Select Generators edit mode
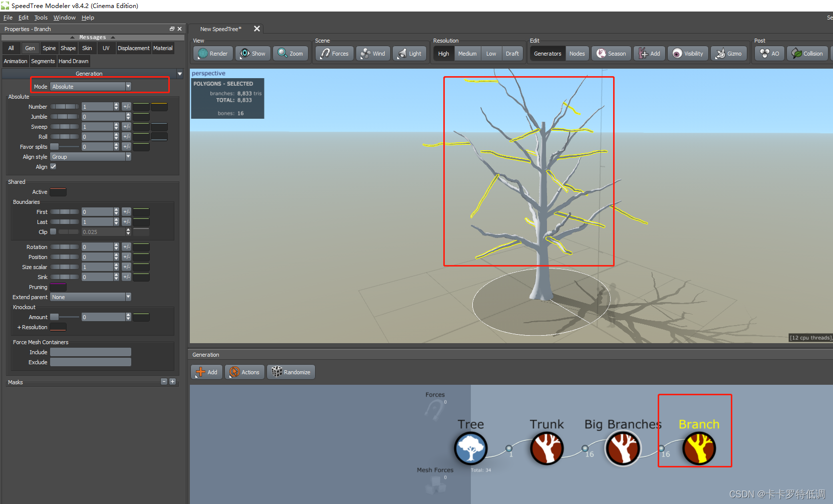The height and width of the screenshot is (504, 833). [x=547, y=54]
